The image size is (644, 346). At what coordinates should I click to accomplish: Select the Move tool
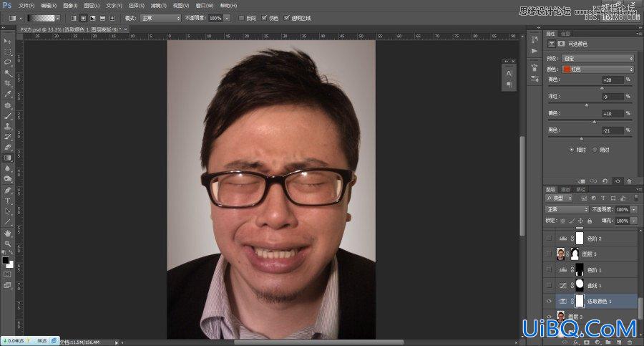point(7,42)
